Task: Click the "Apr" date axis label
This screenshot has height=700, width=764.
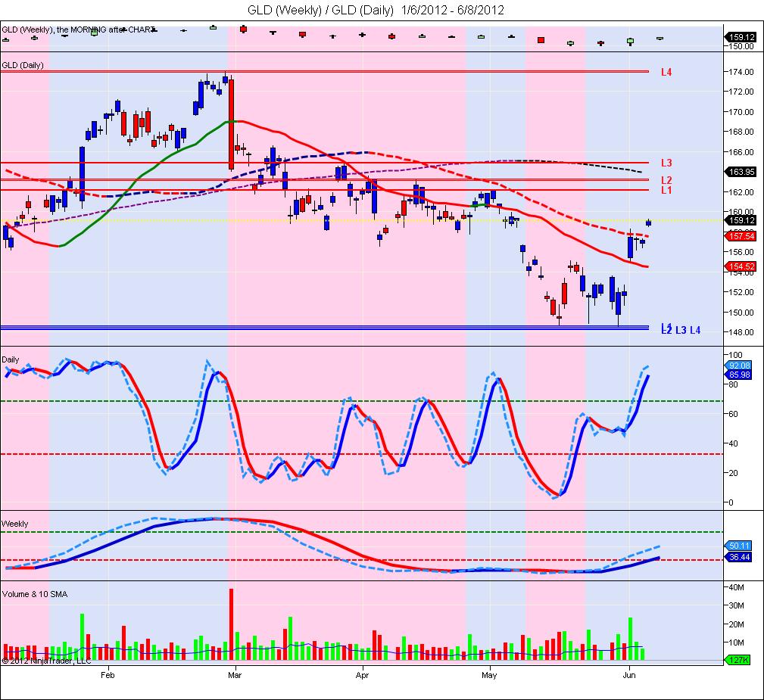Action: (x=362, y=675)
